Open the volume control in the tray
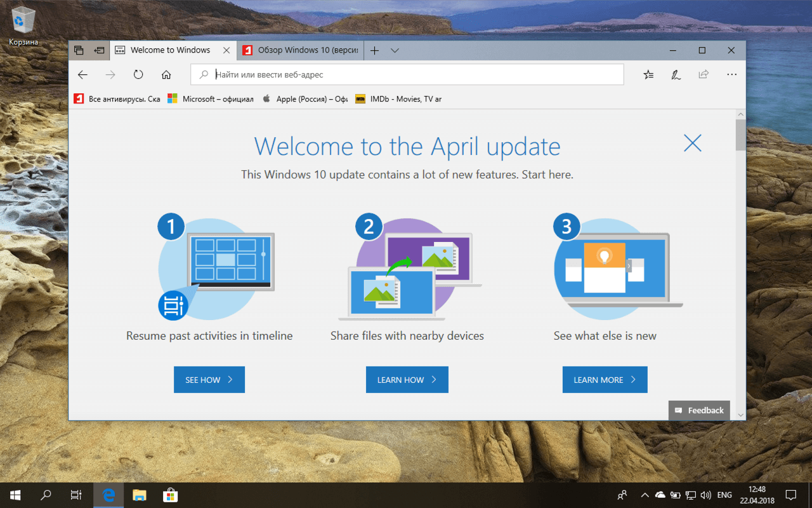Image resolution: width=812 pixels, height=508 pixels. tap(705, 495)
